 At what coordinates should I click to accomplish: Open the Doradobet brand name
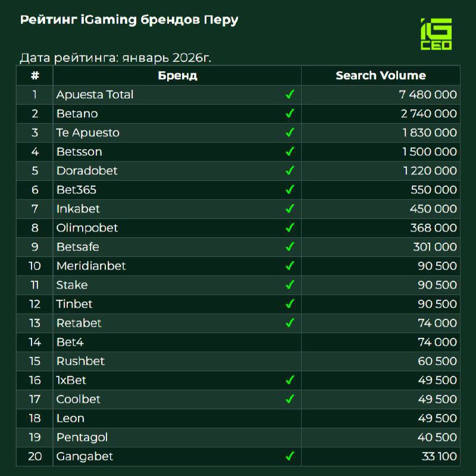87,171
